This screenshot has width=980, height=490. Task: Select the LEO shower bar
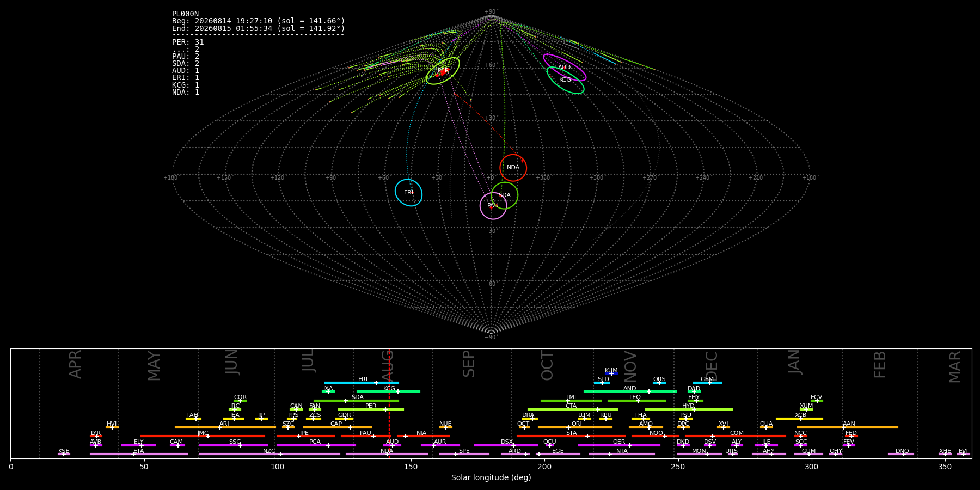pyautogui.click(x=636, y=401)
